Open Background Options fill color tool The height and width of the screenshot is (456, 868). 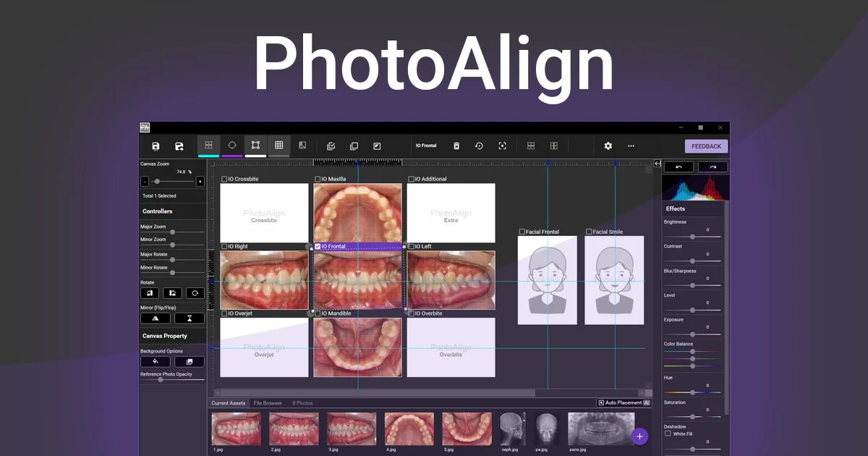pos(156,362)
